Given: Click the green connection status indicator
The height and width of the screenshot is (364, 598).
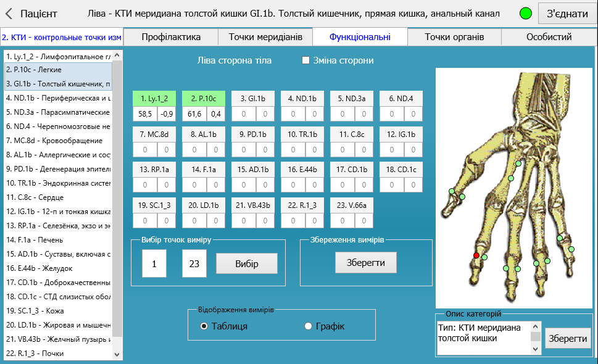Looking at the screenshot, I should coord(526,13).
